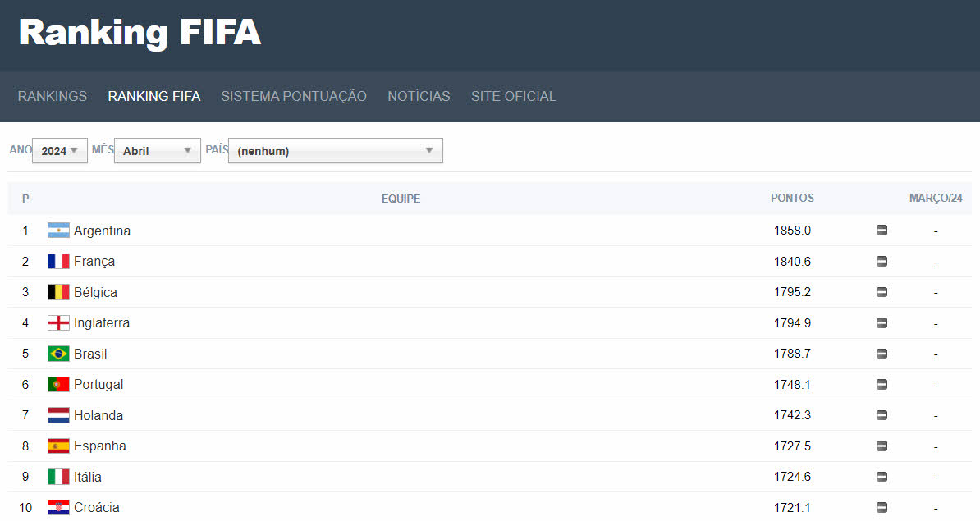Open the Portugal team link
The width and height of the screenshot is (980, 521).
pyautogui.click(x=98, y=384)
